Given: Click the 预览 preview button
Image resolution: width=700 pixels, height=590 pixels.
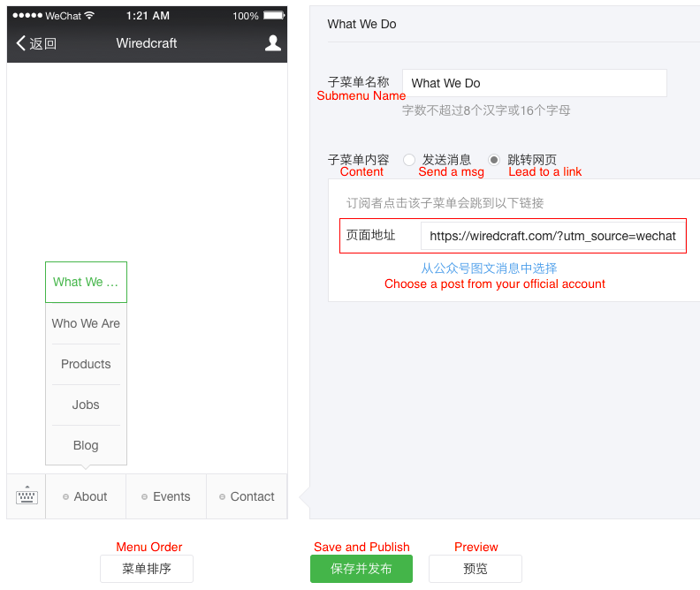Looking at the screenshot, I should pos(475,569).
